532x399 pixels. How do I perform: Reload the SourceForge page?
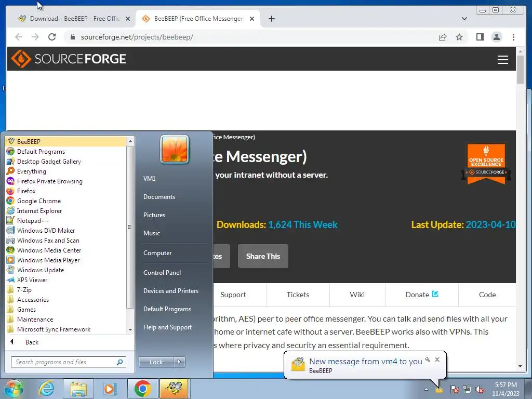pyautogui.click(x=52, y=37)
